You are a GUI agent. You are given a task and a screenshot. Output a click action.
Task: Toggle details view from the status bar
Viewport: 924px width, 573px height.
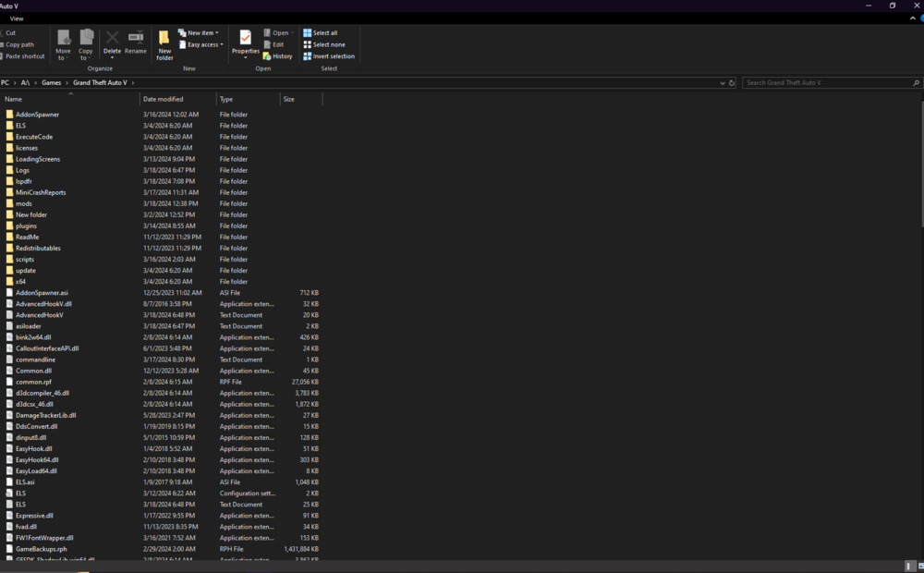point(909,565)
